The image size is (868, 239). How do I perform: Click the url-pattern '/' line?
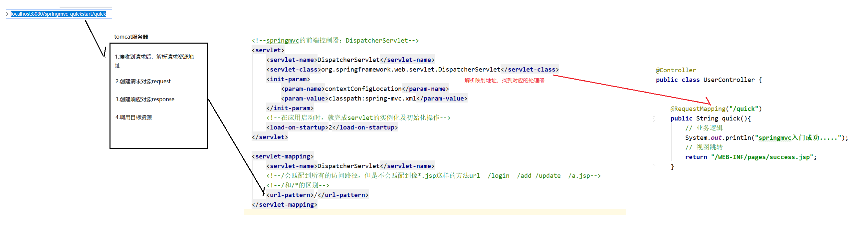click(318, 195)
